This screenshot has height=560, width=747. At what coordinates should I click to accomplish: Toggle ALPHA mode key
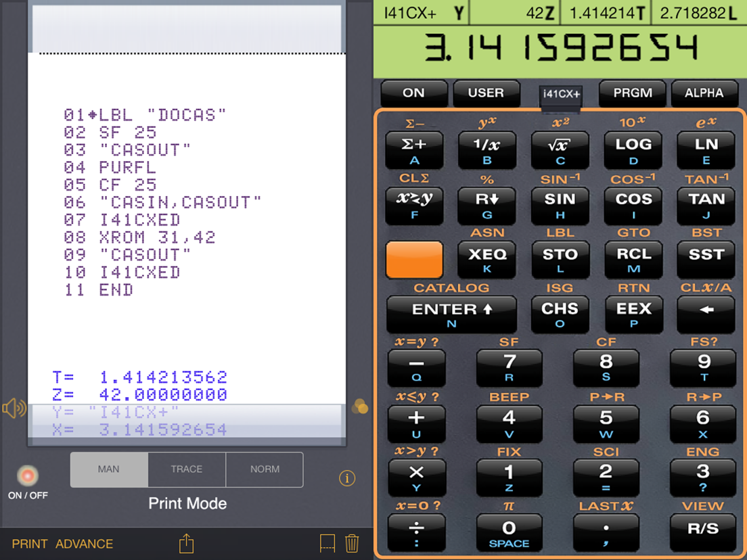tap(704, 93)
